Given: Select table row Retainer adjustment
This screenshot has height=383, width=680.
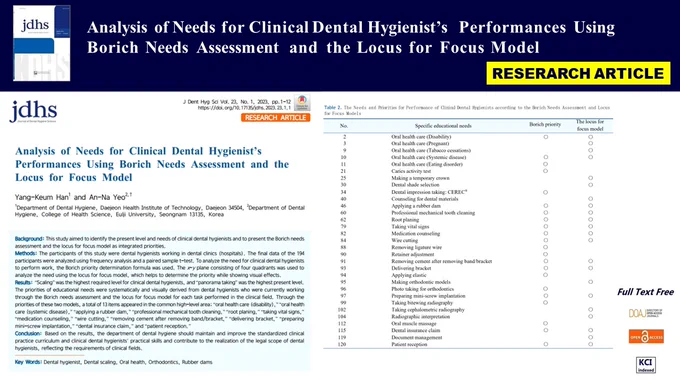Looking at the screenshot, I should coord(468,255).
